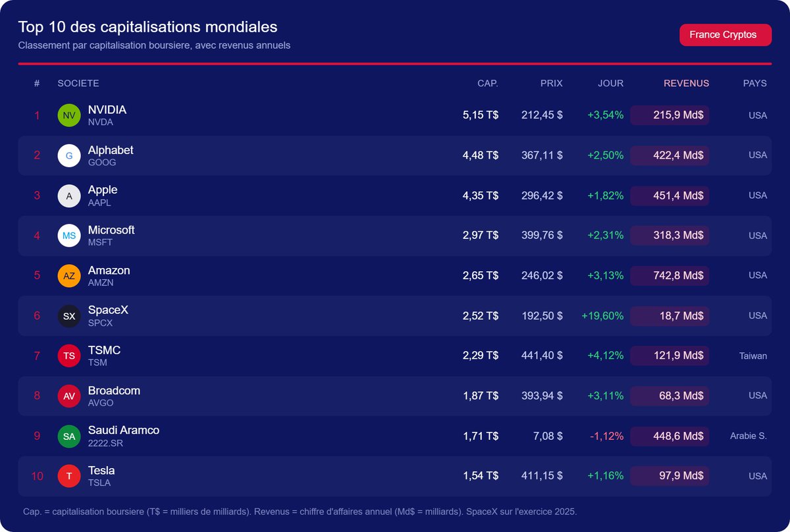Click the 448,6 Md$ revenue cell
This screenshot has height=532, width=790.
click(x=670, y=436)
